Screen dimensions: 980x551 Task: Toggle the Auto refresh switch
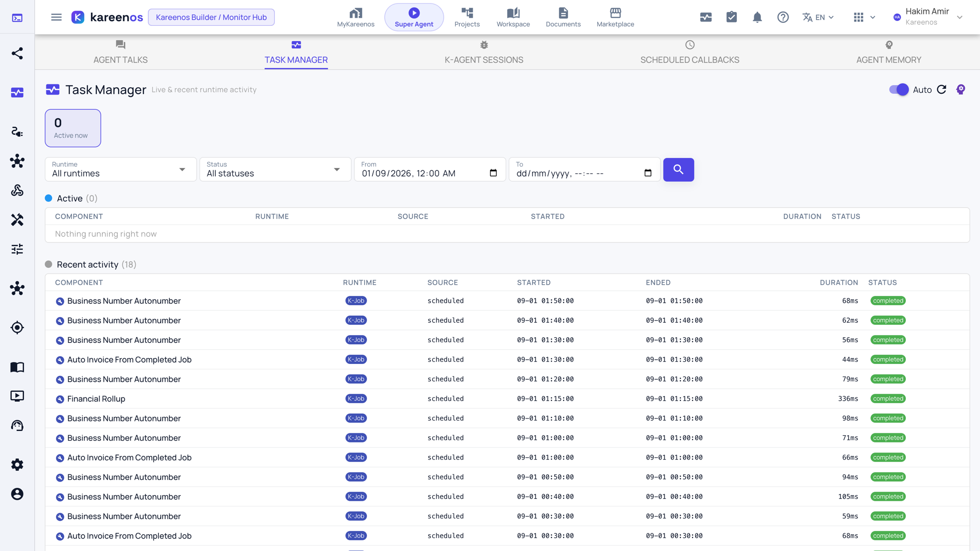point(899,89)
